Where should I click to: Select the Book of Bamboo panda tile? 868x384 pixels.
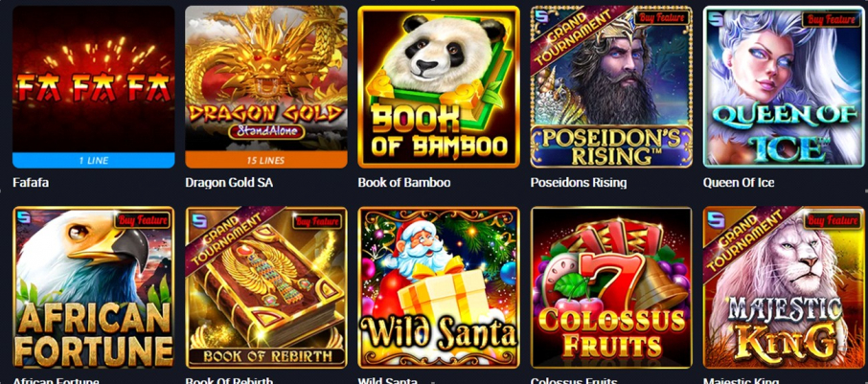pyautogui.click(x=439, y=87)
